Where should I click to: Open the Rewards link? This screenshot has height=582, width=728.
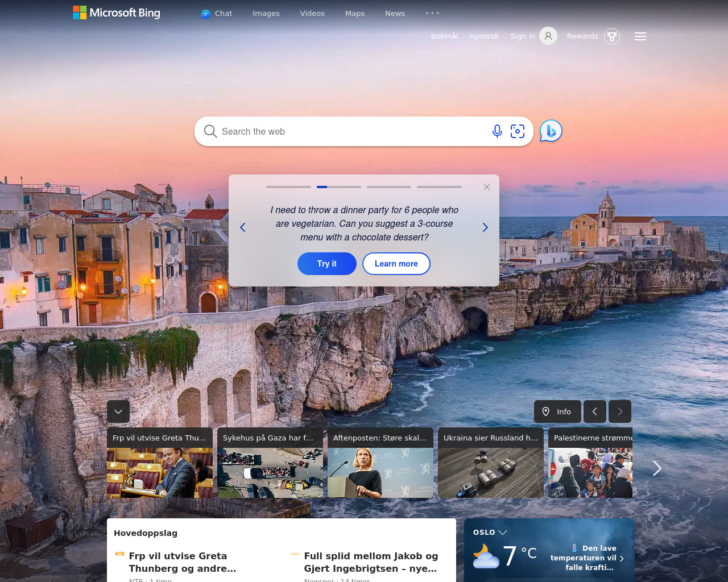point(582,36)
